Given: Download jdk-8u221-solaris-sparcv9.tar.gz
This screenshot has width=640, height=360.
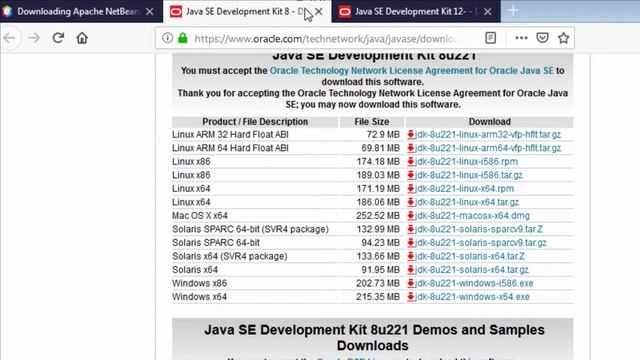Looking at the screenshot, I should 481,242.
